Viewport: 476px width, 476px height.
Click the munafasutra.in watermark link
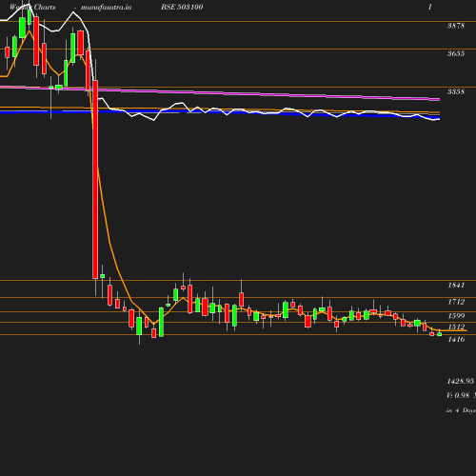click(x=106, y=7)
